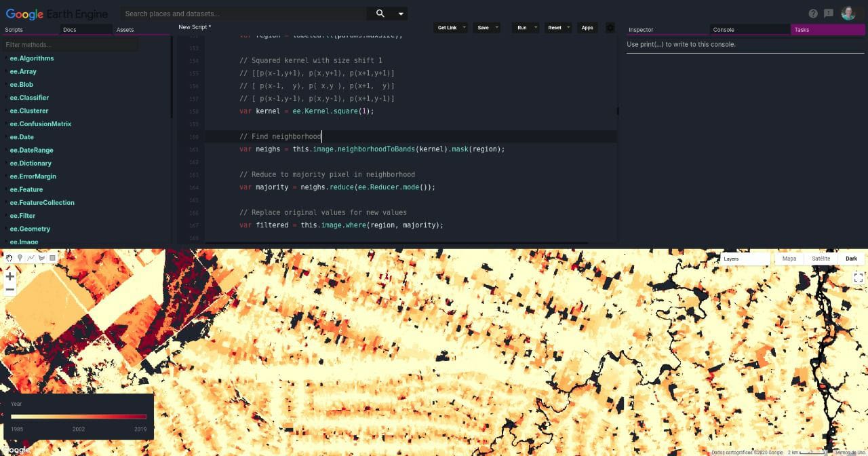Image resolution: width=868 pixels, height=456 pixels.
Task: Toggle the Layers panel on the map
Action: [x=730, y=259]
